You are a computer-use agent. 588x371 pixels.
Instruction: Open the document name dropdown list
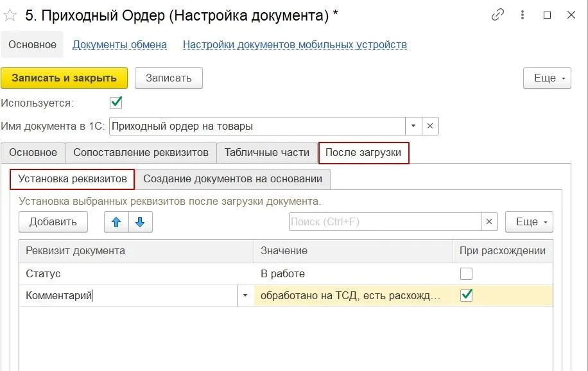point(413,126)
